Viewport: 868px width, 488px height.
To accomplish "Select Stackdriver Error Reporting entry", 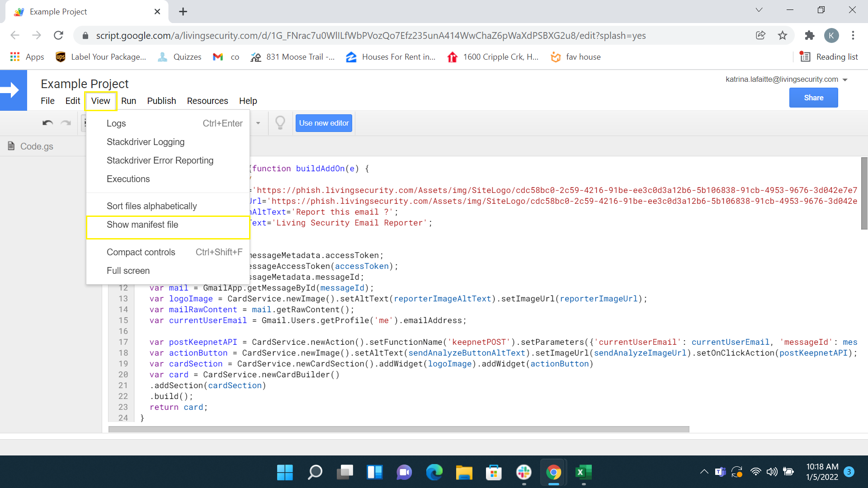I will [x=168, y=160].
